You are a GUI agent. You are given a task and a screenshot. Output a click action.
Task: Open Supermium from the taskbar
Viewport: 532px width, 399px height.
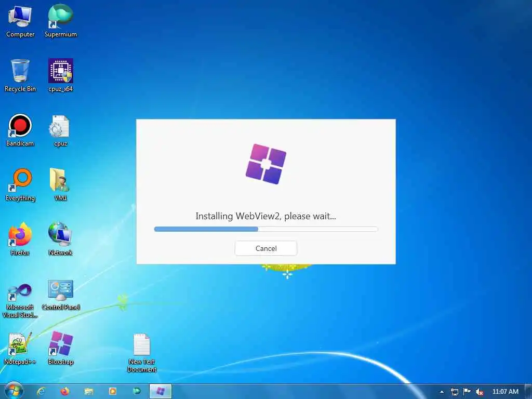137,392
